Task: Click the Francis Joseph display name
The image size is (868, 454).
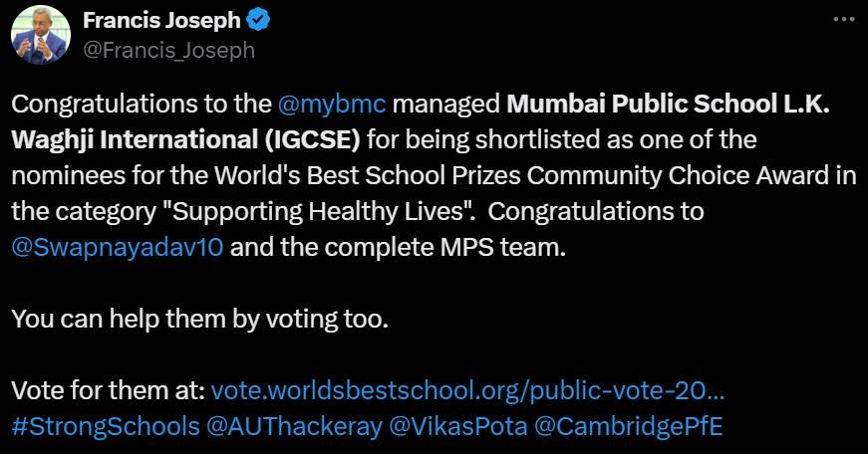Action: click(161, 21)
